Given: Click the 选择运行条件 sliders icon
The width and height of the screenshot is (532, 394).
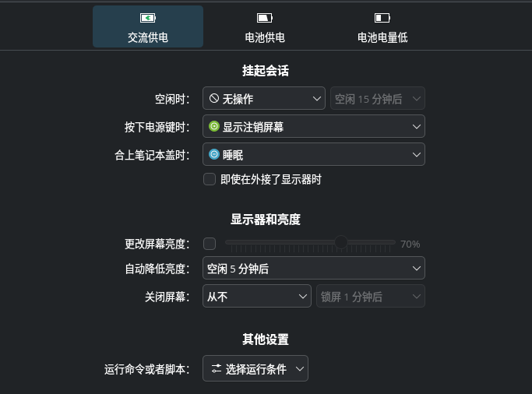Looking at the screenshot, I should tap(217, 369).
